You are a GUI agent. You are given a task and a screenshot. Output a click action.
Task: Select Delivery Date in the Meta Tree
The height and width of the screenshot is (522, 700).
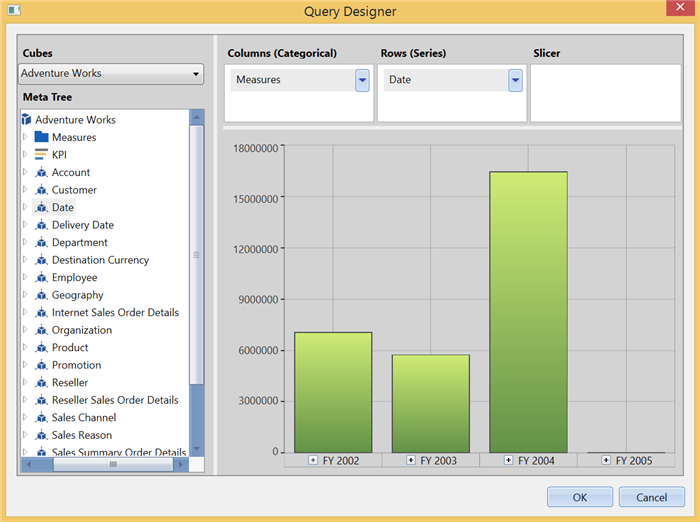pyautogui.click(x=83, y=225)
